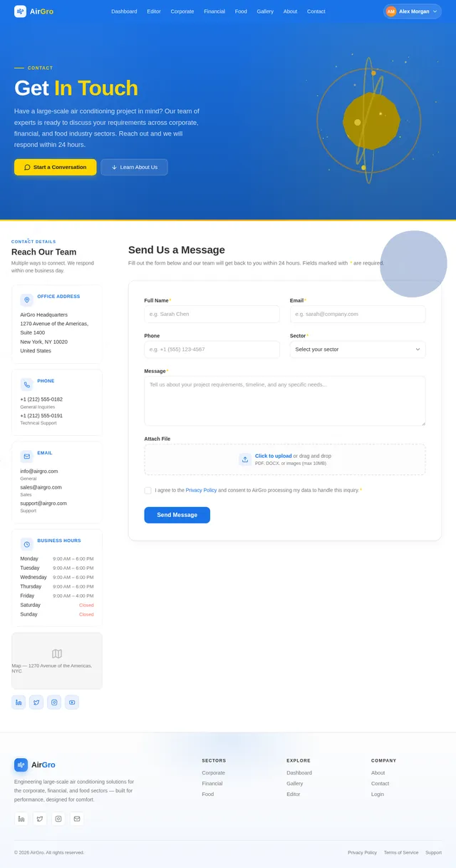Go to the Gallery nav item
Screen dimensions: 456x868
pos(265,11)
